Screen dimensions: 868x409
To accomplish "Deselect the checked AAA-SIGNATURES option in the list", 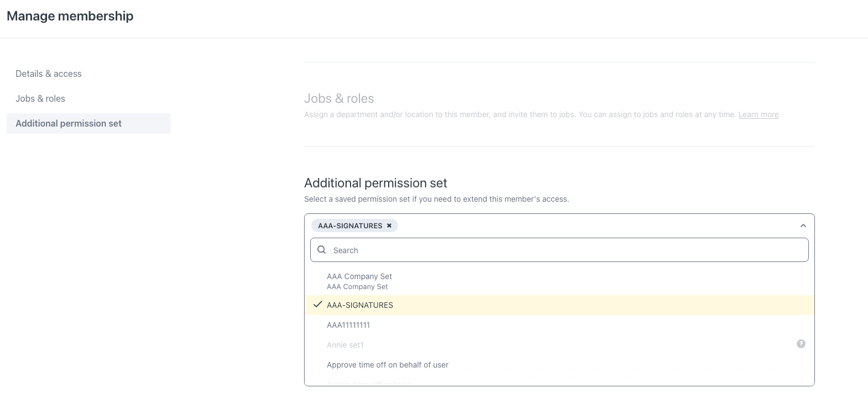I will pyautogui.click(x=360, y=305).
